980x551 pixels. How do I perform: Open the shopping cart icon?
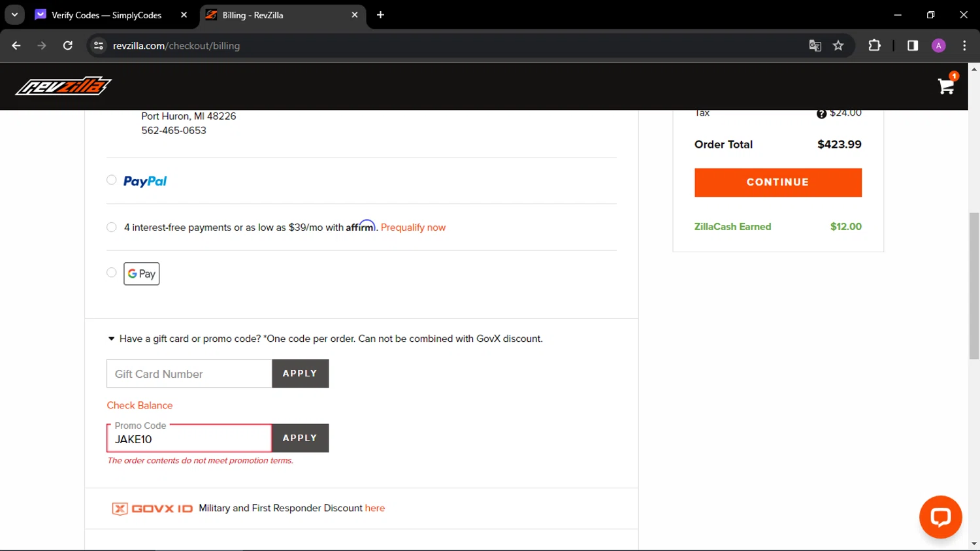pyautogui.click(x=947, y=85)
